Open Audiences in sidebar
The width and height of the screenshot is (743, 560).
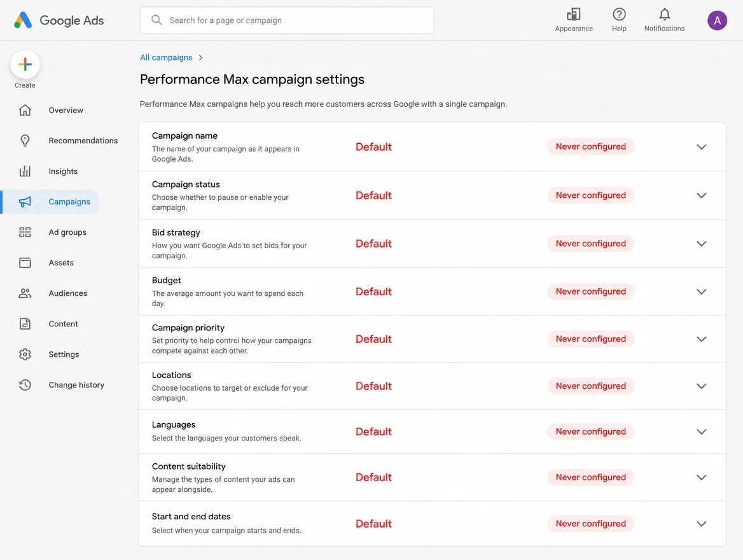pyautogui.click(x=68, y=293)
